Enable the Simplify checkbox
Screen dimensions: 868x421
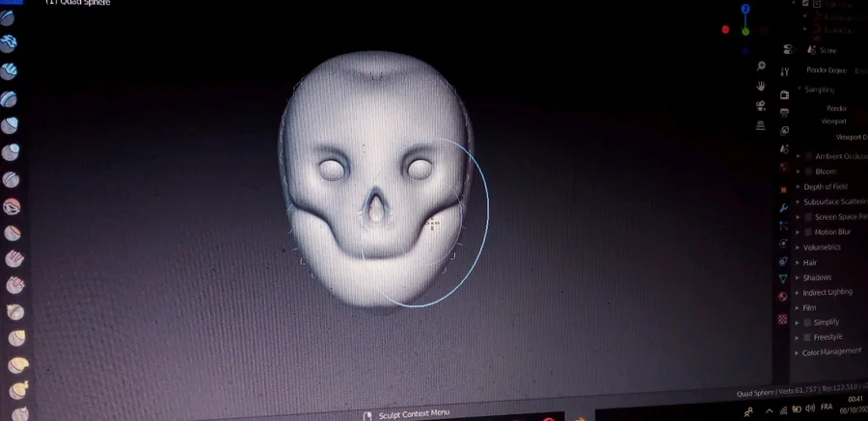807,323
